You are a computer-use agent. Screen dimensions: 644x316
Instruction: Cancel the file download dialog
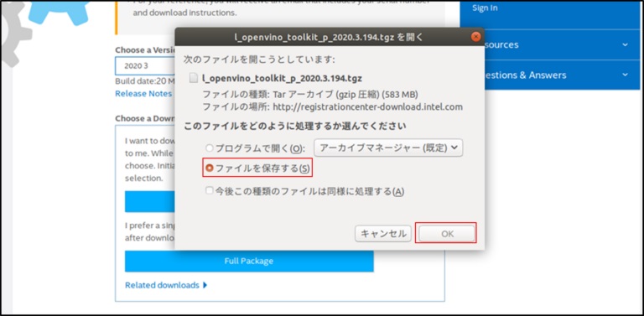[x=382, y=234]
